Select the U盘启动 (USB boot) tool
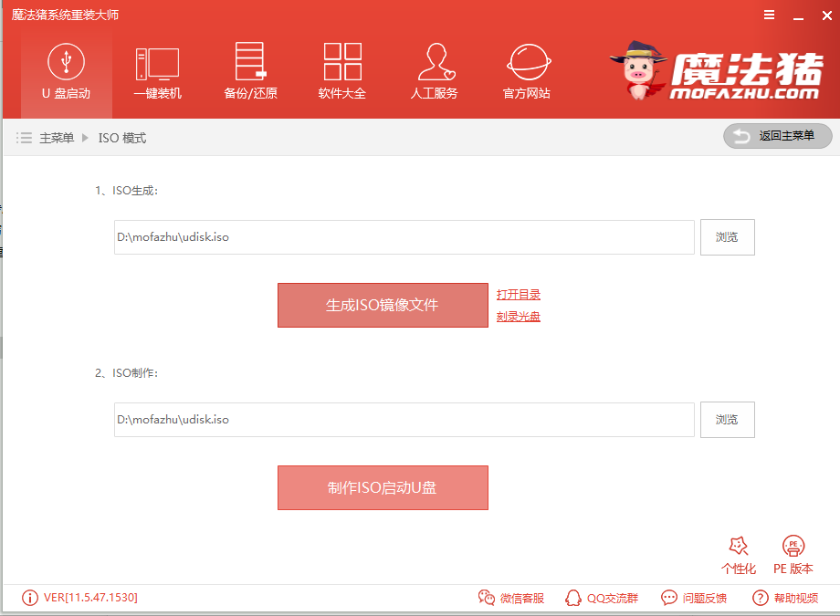The width and height of the screenshot is (840, 616). [65, 71]
